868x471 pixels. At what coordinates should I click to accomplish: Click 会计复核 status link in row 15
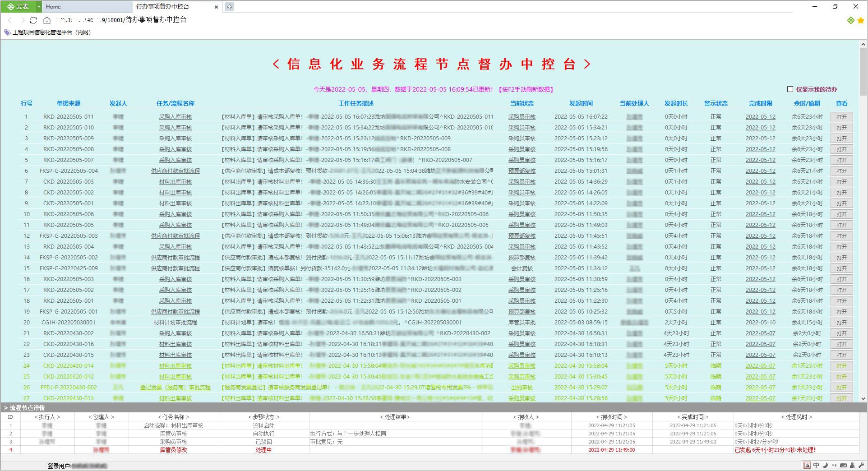522,268
